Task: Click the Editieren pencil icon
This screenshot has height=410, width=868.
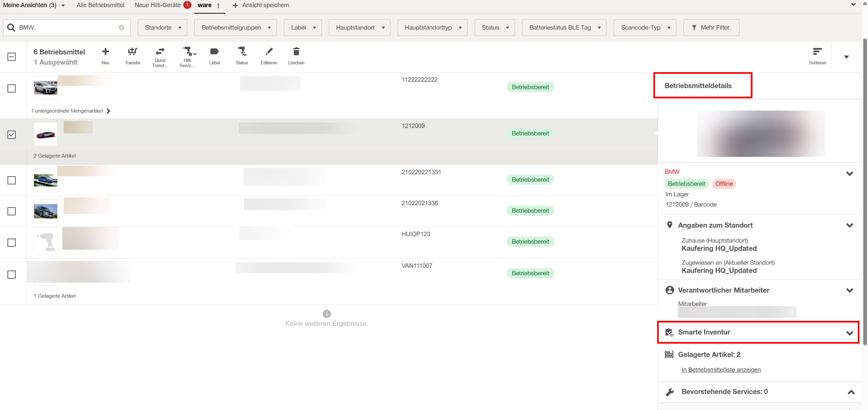Action: (269, 52)
